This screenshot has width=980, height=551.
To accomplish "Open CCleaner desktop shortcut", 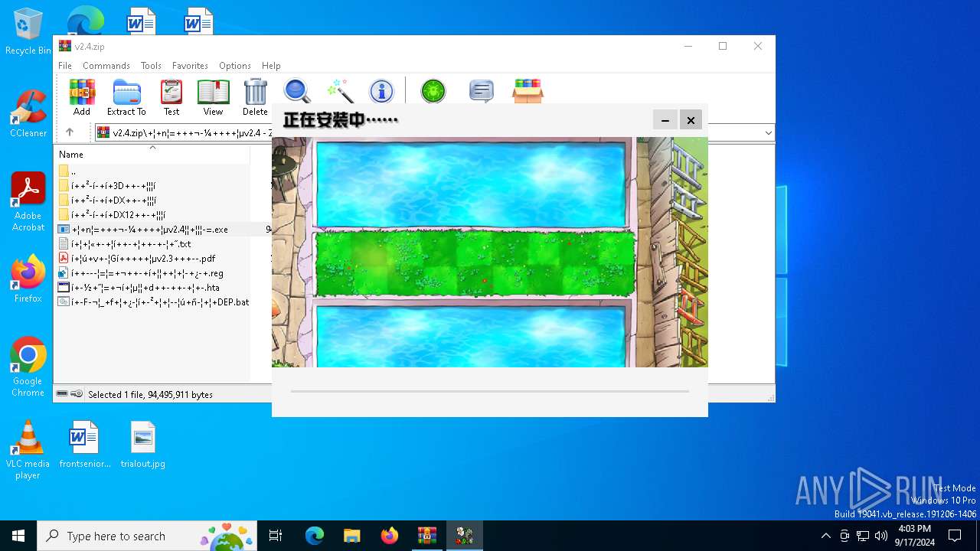I will pyautogui.click(x=28, y=113).
